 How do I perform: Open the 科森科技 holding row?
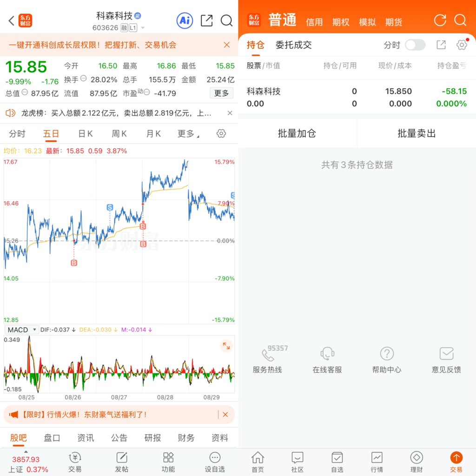point(357,97)
